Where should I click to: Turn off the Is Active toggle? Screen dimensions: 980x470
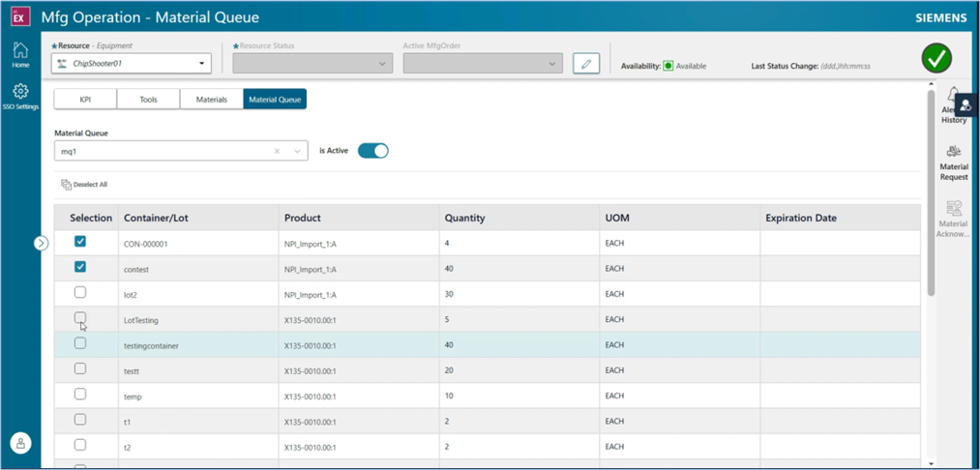[x=372, y=151]
